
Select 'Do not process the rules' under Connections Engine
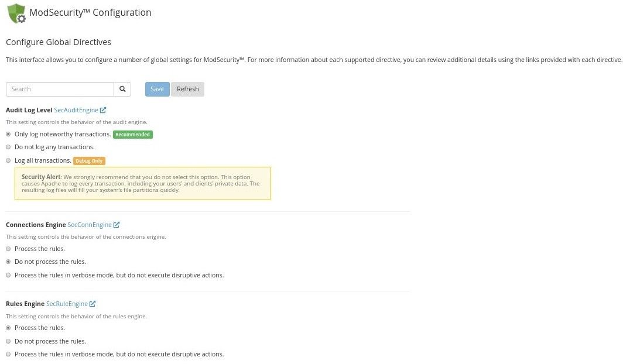point(8,262)
